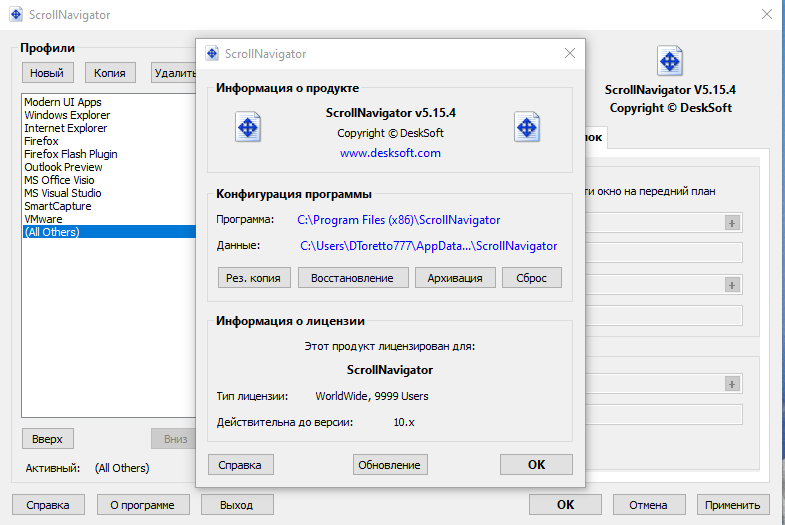Click the main window title bar icon
The width and height of the screenshot is (785, 525).
coord(16,14)
